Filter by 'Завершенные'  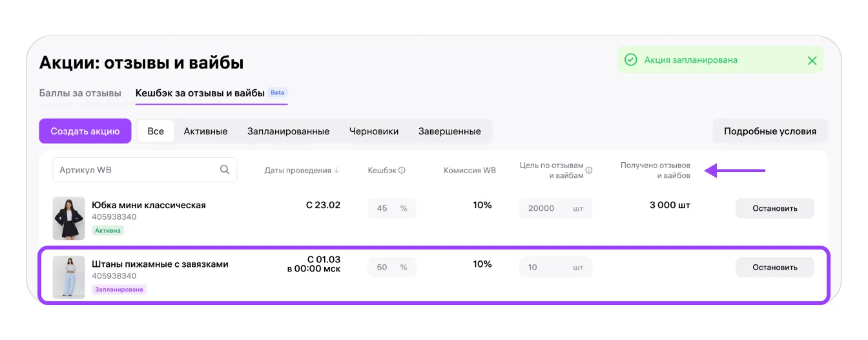coord(449,131)
